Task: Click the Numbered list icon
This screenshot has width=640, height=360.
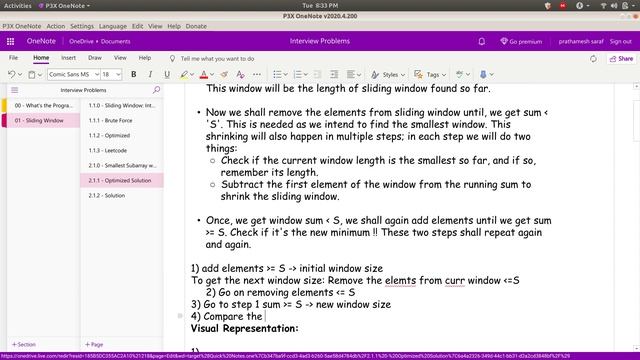Action: [298, 74]
